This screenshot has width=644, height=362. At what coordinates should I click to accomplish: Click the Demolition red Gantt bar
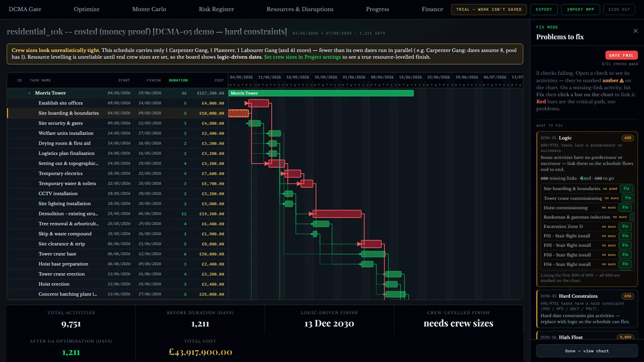[x=337, y=214]
